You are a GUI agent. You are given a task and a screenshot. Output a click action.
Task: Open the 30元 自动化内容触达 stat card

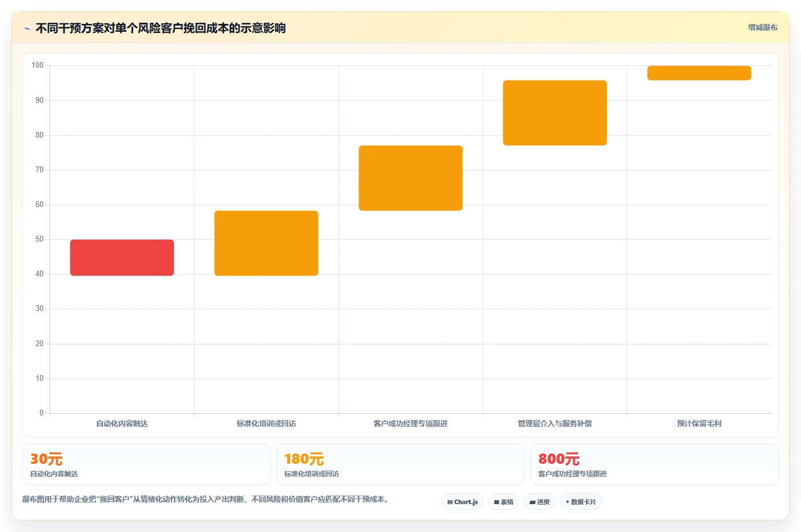pos(146,464)
